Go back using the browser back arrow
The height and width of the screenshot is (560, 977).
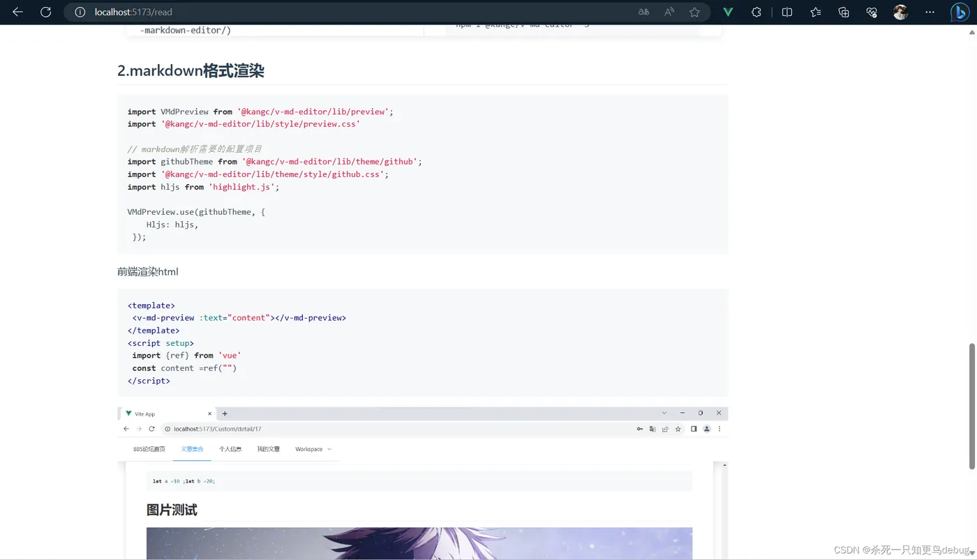[18, 12]
